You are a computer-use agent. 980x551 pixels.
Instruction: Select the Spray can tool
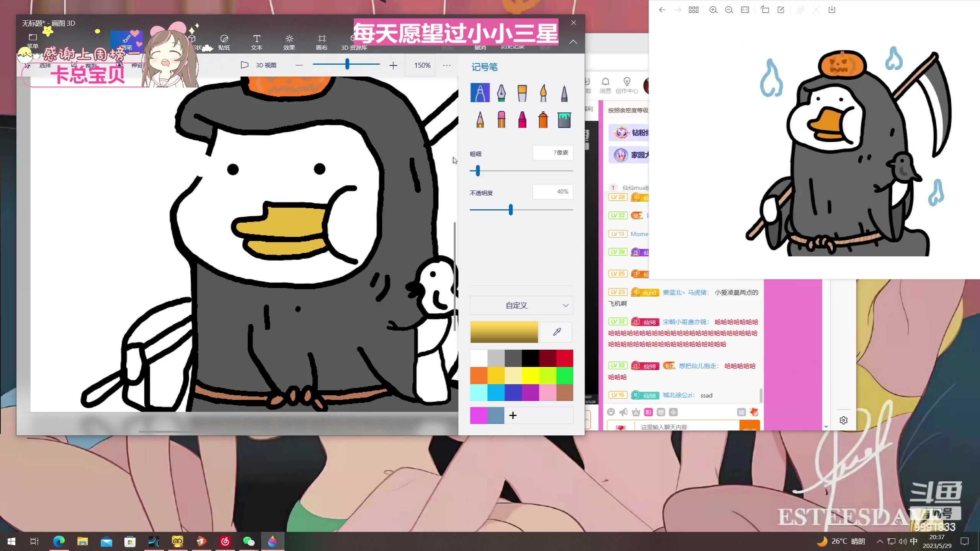(543, 120)
